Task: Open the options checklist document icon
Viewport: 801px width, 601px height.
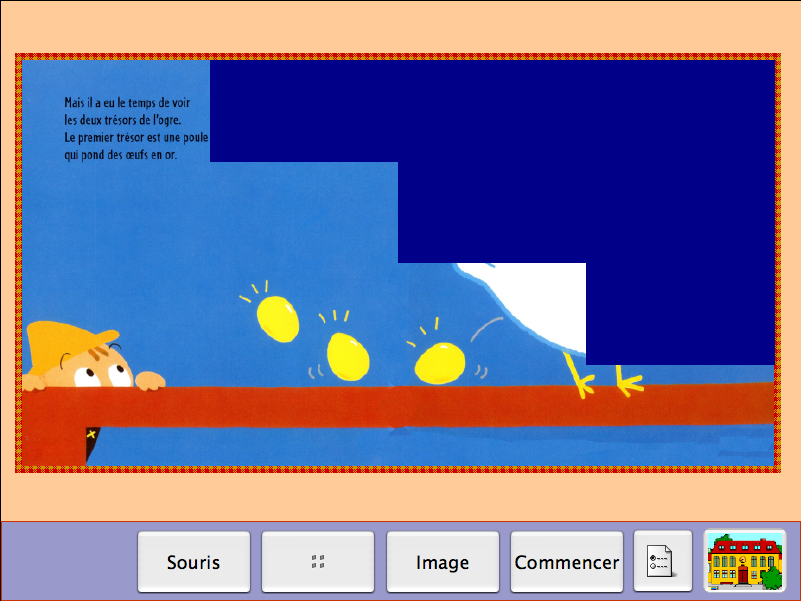Action: (x=663, y=561)
